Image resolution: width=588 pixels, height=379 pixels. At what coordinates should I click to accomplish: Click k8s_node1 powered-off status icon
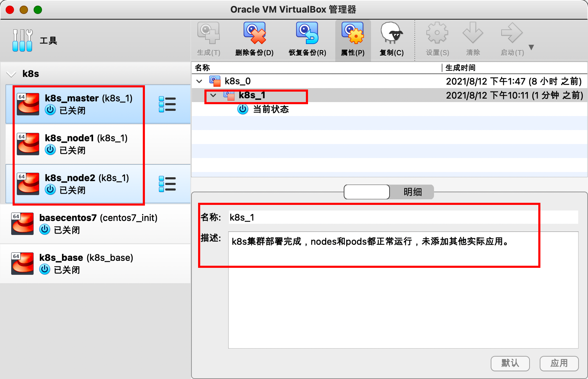(x=50, y=150)
